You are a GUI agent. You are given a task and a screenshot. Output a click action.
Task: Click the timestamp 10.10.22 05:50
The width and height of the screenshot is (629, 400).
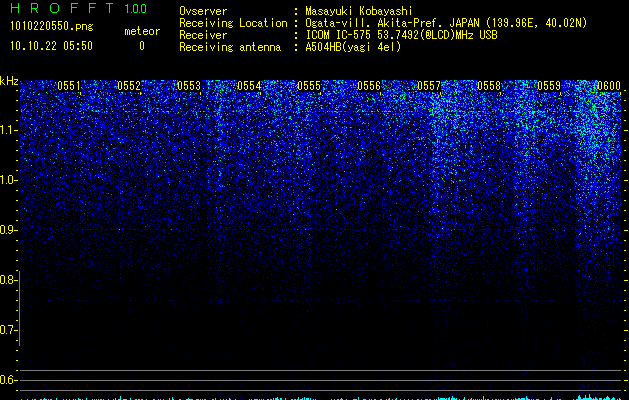point(51,46)
